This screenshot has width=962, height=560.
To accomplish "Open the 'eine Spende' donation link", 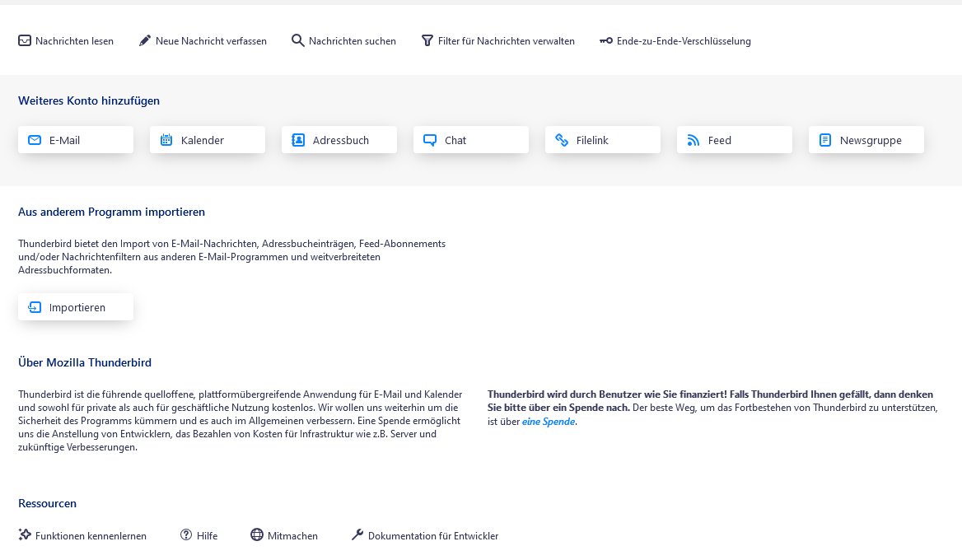I will (x=549, y=422).
